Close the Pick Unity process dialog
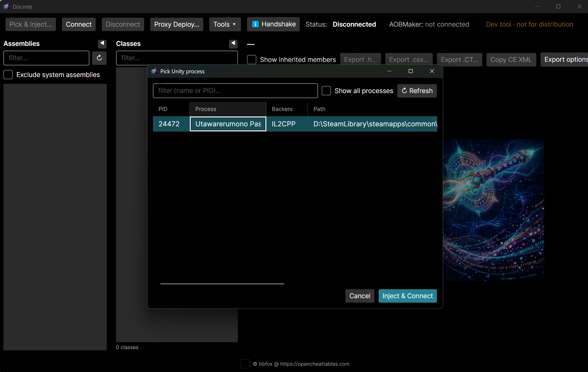Viewport: 588px width, 372px height. pos(432,71)
